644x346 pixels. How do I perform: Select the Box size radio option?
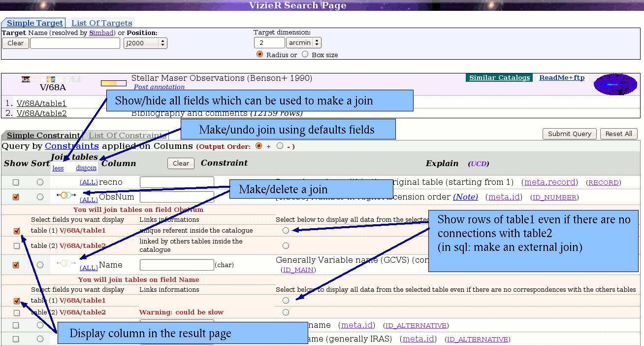click(x=305, y=55)
